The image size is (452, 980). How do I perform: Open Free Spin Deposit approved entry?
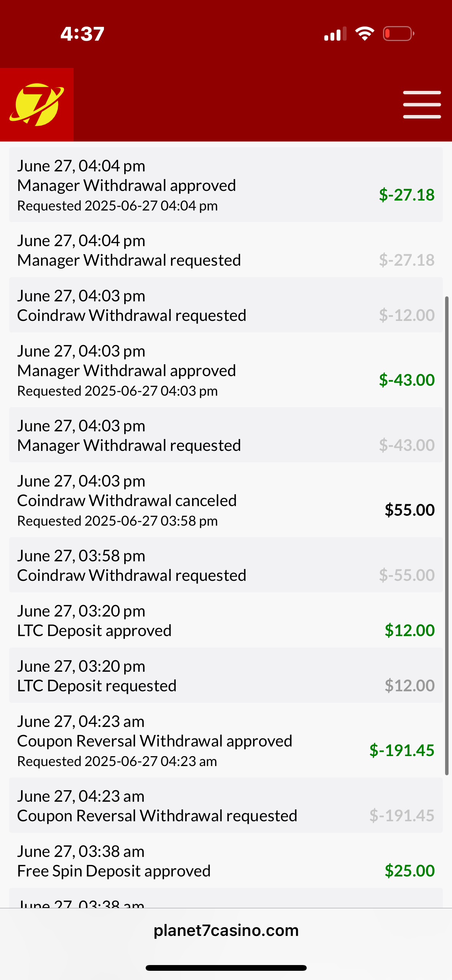226,861
